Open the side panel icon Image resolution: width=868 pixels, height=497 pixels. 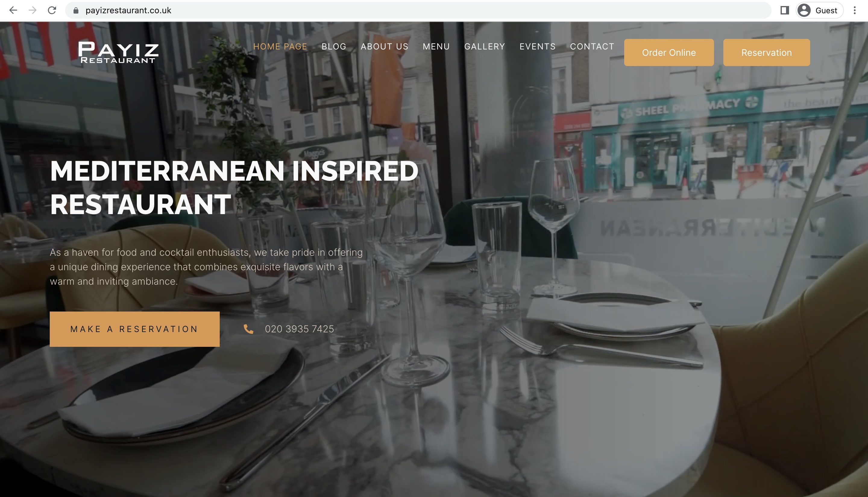(x=785, y=10)
